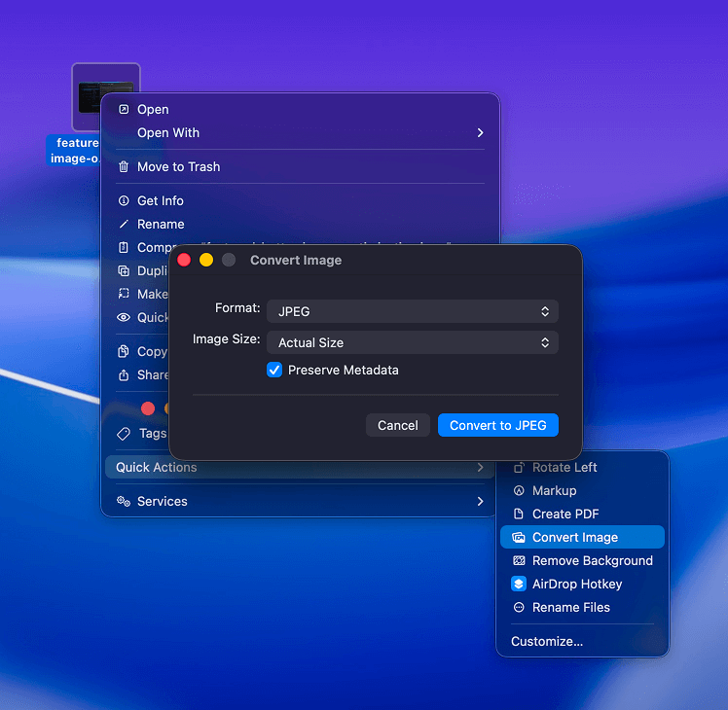Click the Move to Trash icon
Screen dimensions: 728x710
pyautogui.click(x=124, y=167)
